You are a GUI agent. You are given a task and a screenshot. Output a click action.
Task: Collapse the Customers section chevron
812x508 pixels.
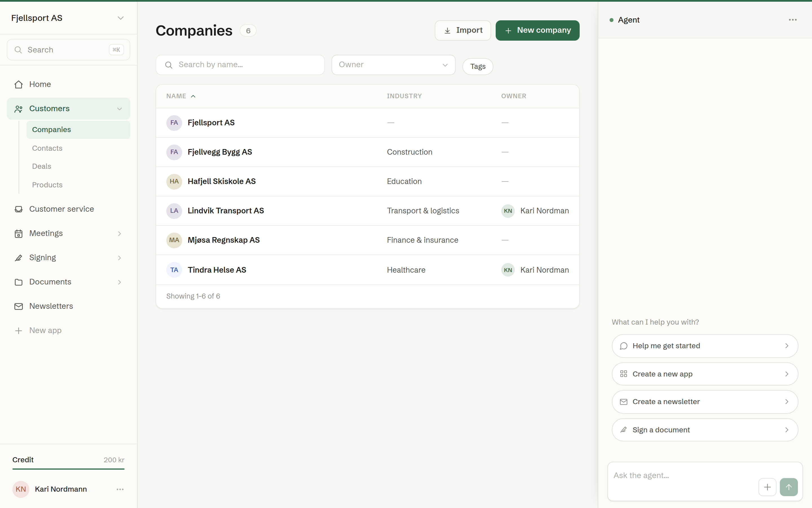[120, 109]
